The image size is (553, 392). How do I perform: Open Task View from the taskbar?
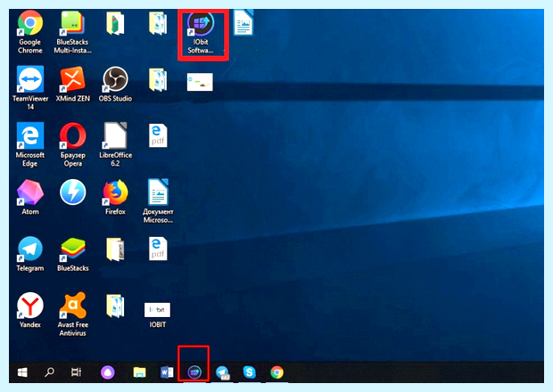(x=76, y=372)
